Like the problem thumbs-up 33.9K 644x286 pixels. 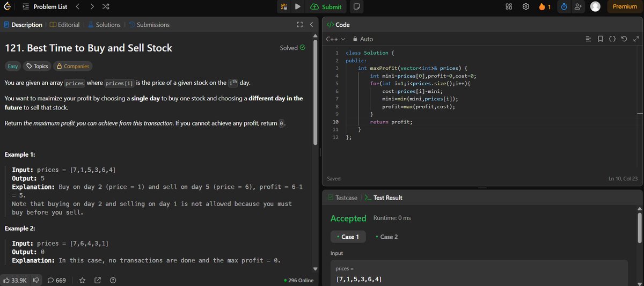tap(14, 280)
